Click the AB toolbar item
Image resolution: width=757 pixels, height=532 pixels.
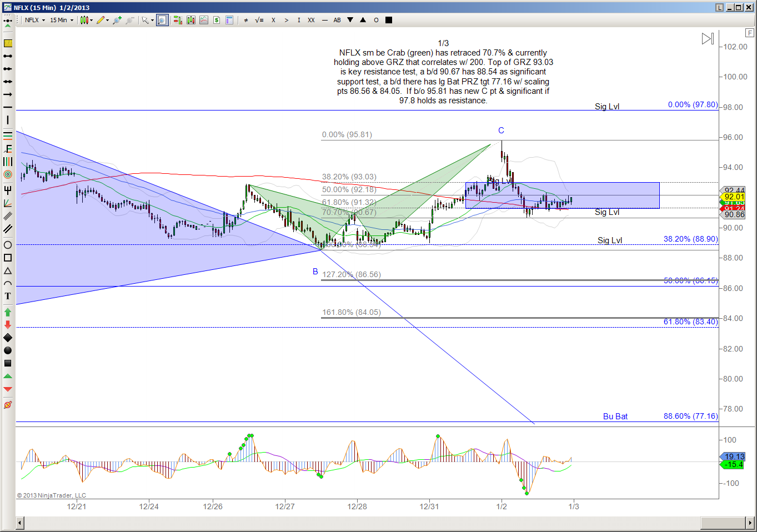pyautogui.click(x=337, y=20)
